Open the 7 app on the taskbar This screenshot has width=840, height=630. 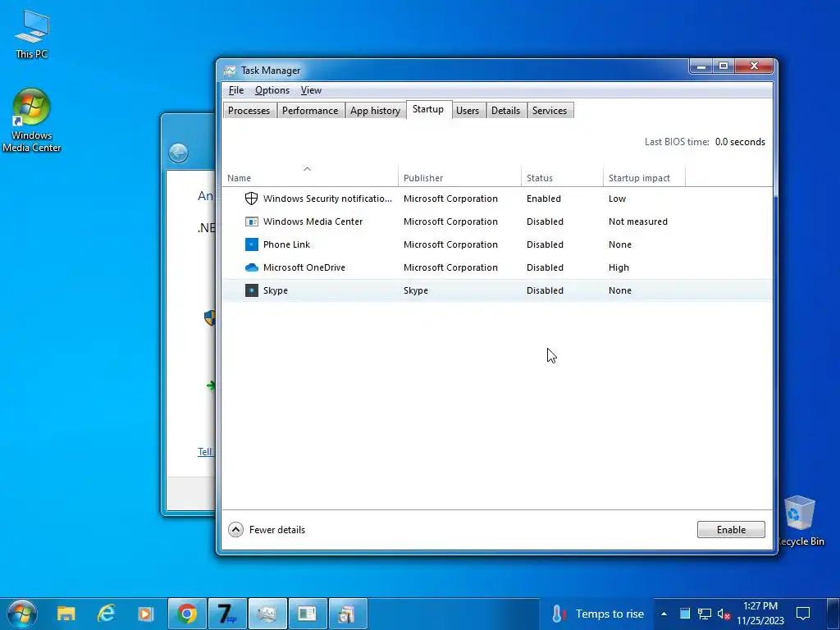pyautogui.click(x=227, y=614)
